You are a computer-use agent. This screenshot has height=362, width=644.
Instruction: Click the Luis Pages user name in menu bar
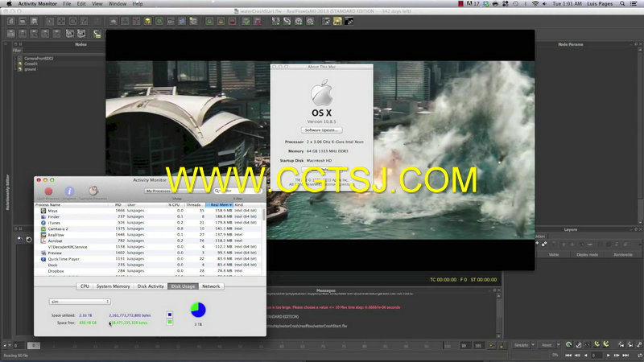point(600,4)
